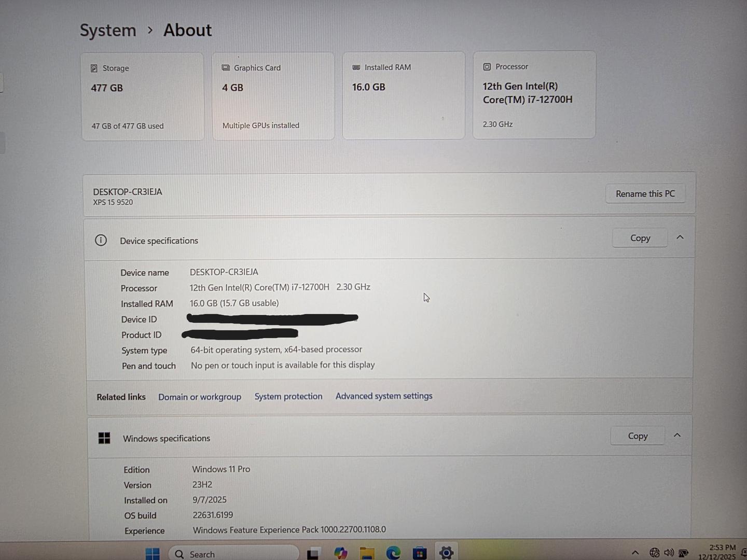The height and width of the screenshot is (560, 747).
Task: Collapse the Windows specifications section
Action: click(677, 436)
